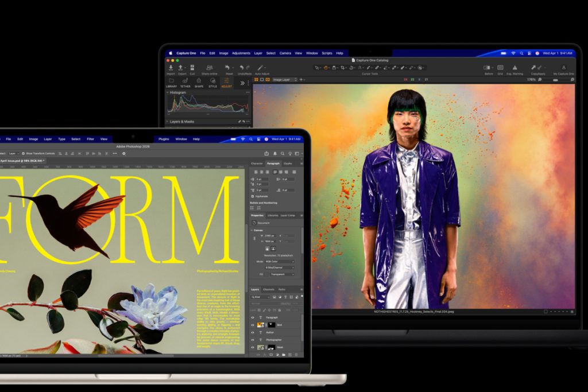Open the gear settings in Photoshop options bar

[x=124, y=153]
